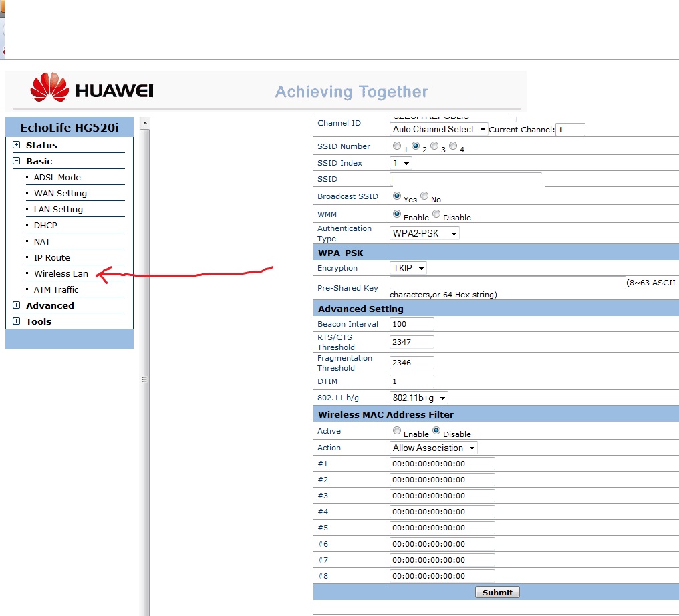This screenshot has width=679, height=616.
Task: Expand the Status menu section
Action: tap(17, 145)
